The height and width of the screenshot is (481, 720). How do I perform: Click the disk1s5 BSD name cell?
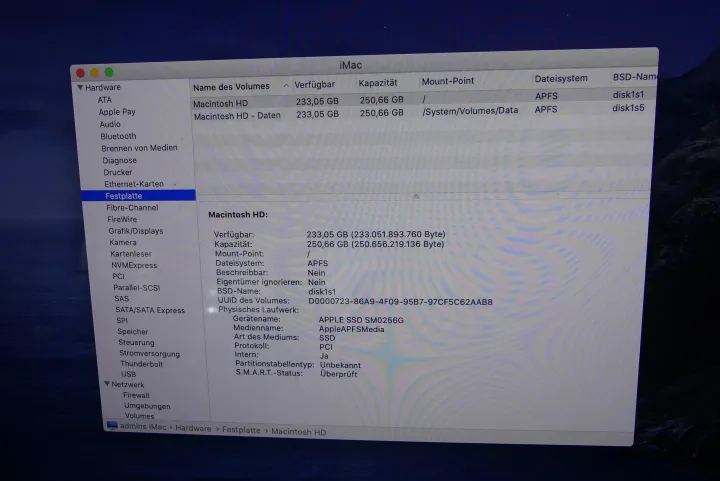click(628, 108)
